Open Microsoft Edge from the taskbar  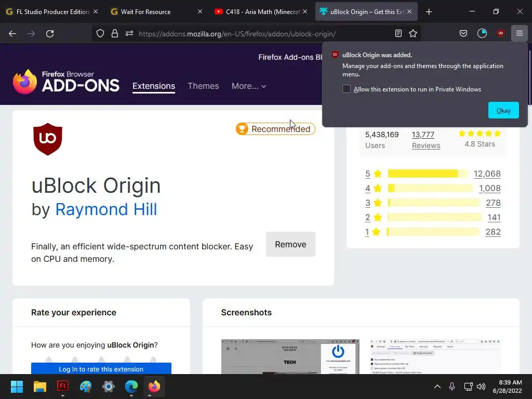click(131, 387)
